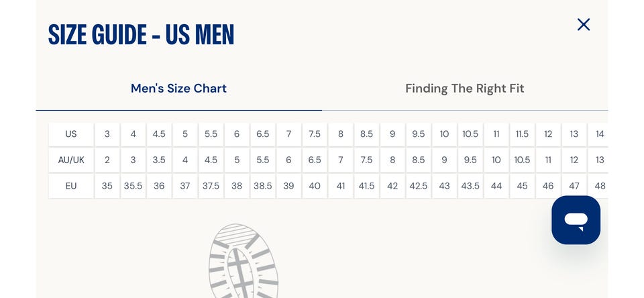Select EU size 48 cell

[600, 186]
